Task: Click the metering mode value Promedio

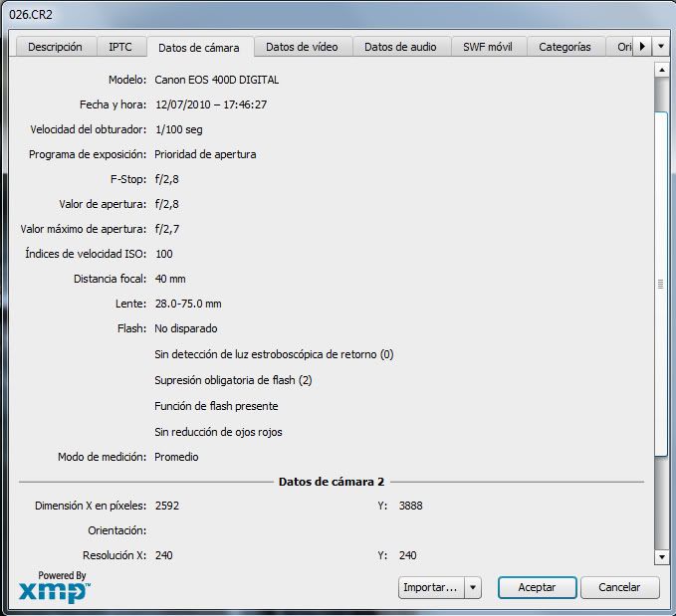Action: (176, 457)
